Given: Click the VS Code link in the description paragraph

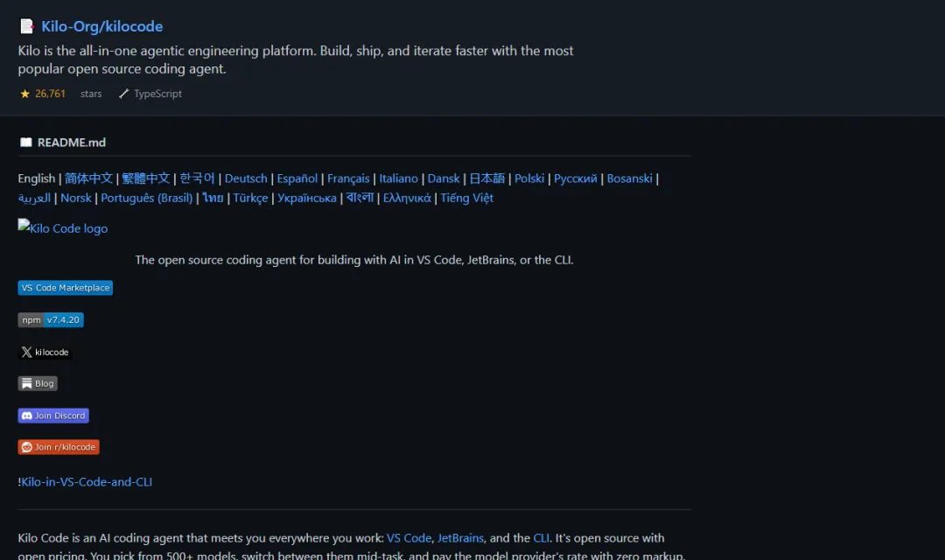Looking at the screenshot, I should coord(409,538).
